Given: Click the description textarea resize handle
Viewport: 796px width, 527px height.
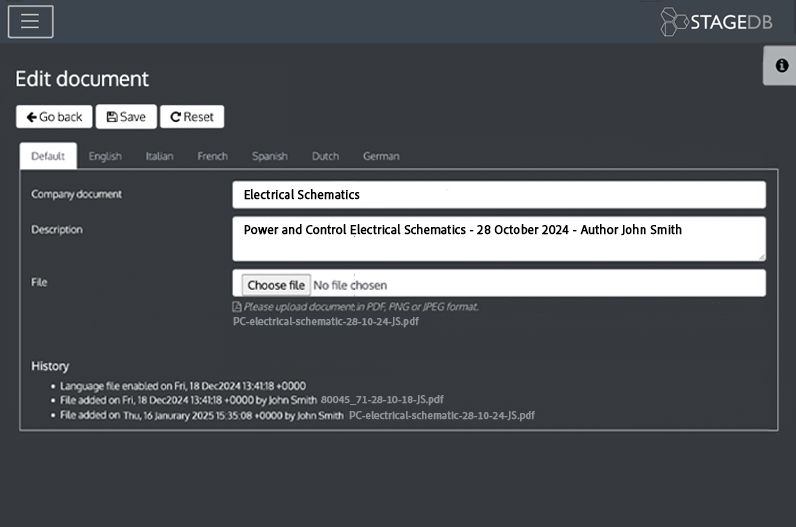Looking at the screenshot, I should tap(760, 256).
